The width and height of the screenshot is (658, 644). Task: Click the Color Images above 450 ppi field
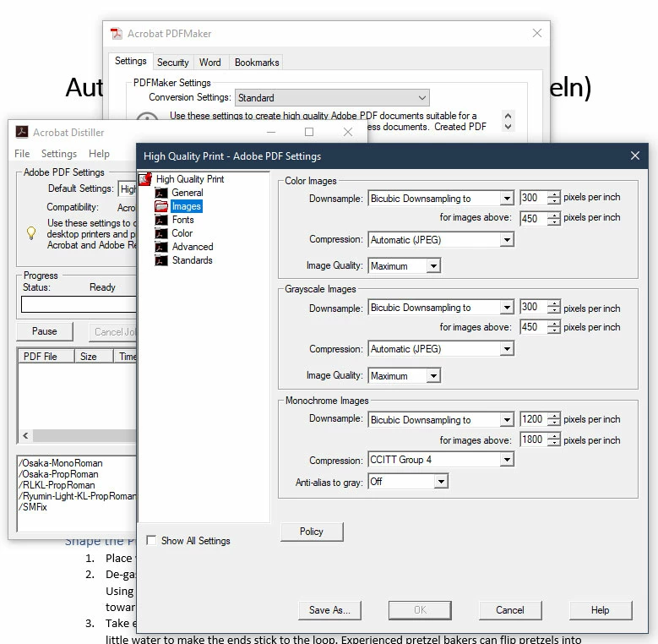533,218
